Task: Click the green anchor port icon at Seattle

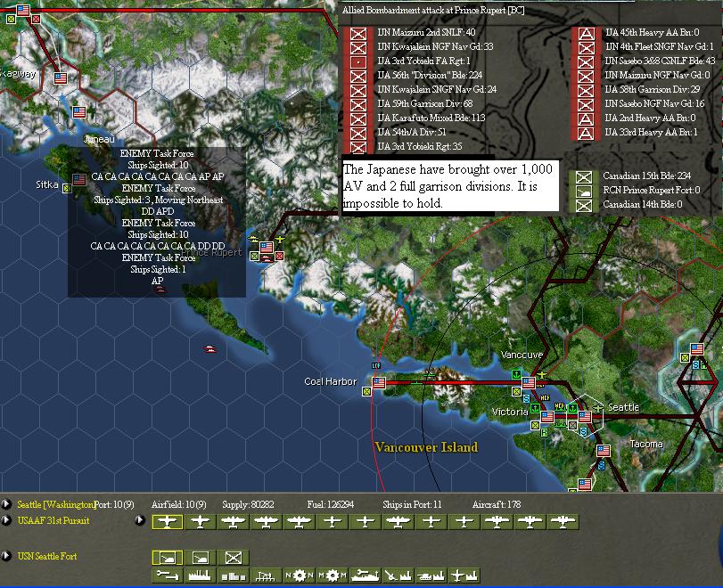Action: coord(571,408)
